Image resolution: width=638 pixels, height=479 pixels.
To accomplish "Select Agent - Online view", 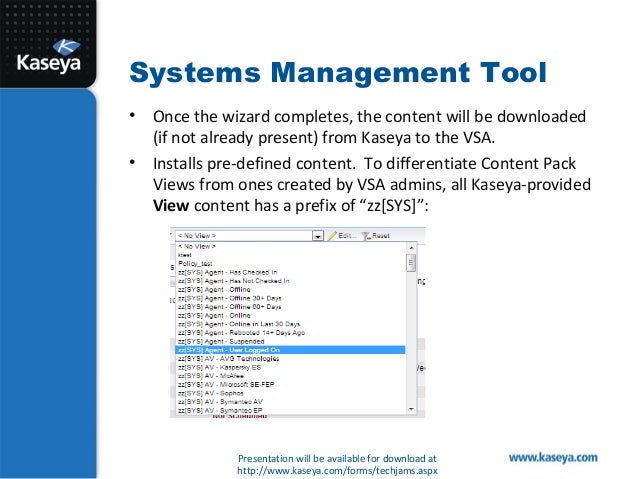I will coord(291,315).
